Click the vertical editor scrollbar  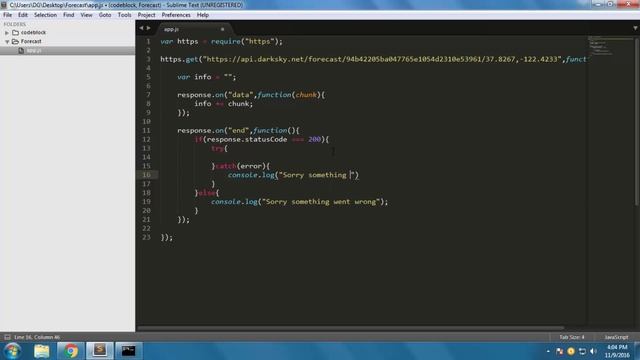[637, 122]
